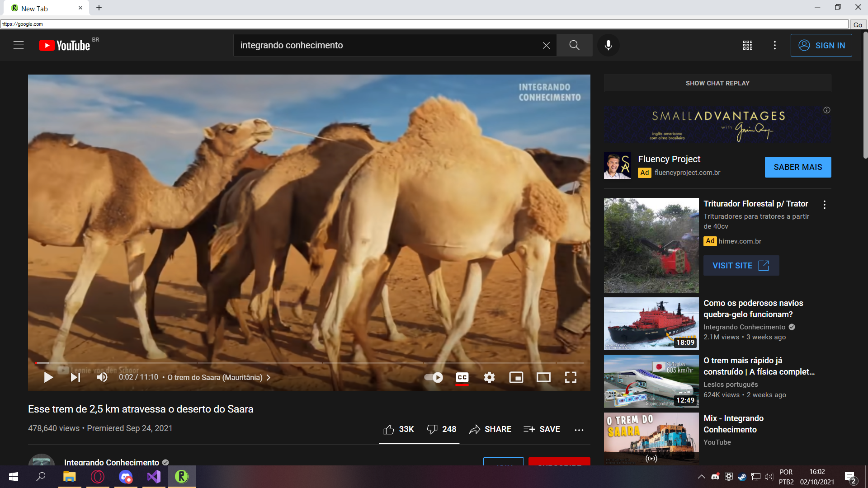Switch to theater mode
The width and height of the screenshot is (868, 488).
pyautogui.click(x=543, y=377)
